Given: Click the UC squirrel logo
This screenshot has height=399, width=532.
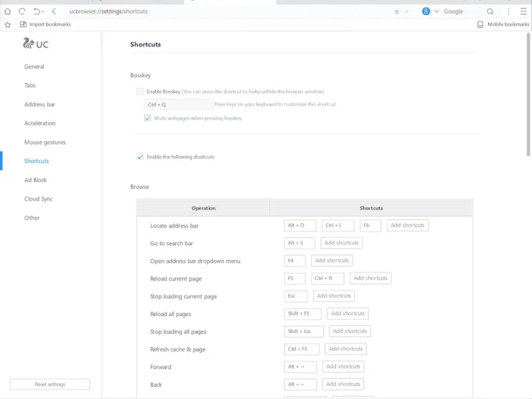Looking at the screenshot, I should click(x=36, y=44).
